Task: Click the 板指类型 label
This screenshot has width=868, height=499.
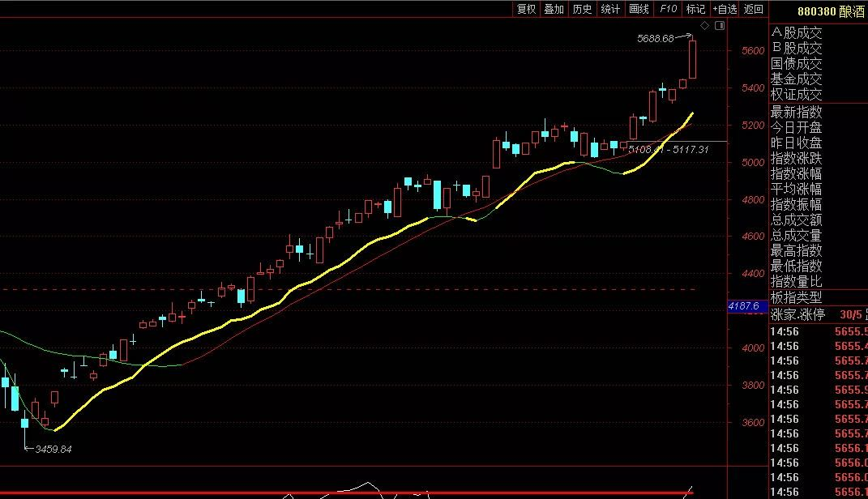Action: coord(796,297)
